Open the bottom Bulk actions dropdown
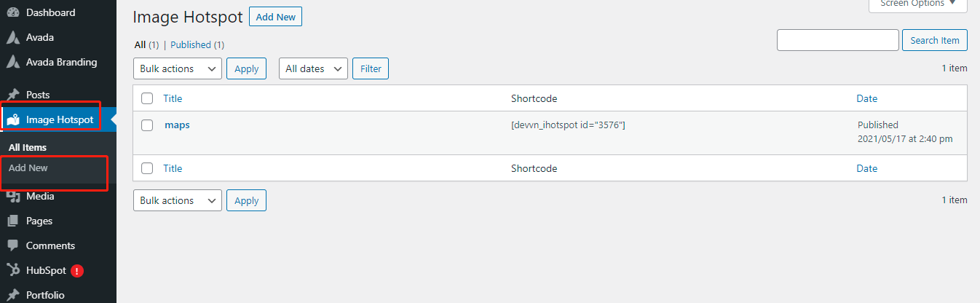 pyautogui.click(x=178, y=200)
